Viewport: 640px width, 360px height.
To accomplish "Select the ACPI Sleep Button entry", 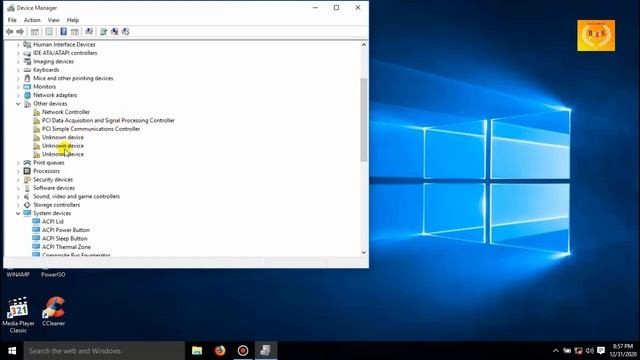I will (x=64, y=238).
